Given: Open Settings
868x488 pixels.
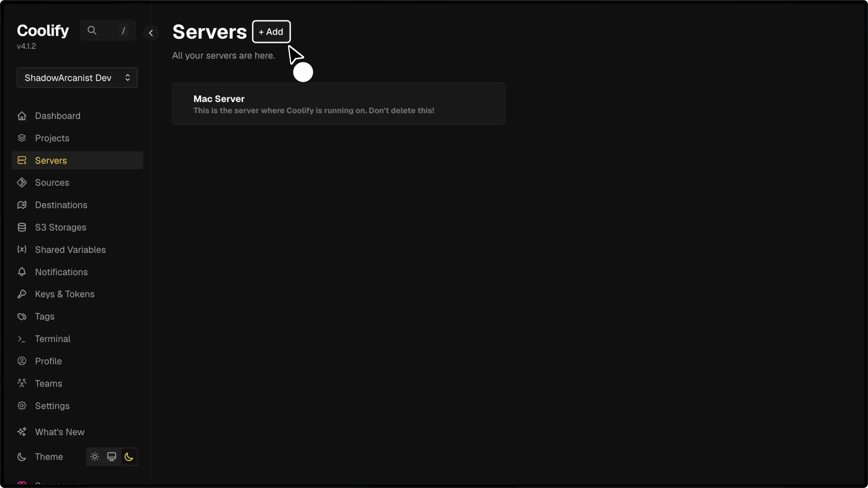Looking at the screenshot, I should pyautogui.click(x=77, y=406).
